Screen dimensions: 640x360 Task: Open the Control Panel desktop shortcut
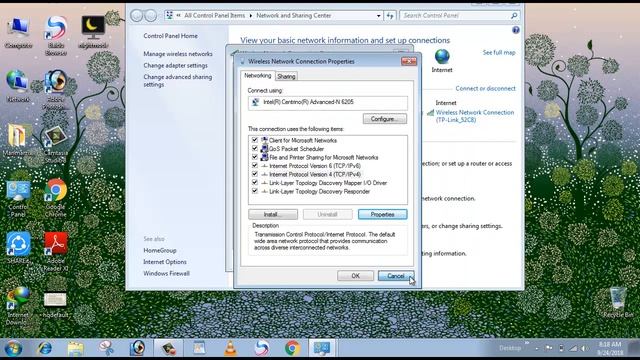point(18,198)
